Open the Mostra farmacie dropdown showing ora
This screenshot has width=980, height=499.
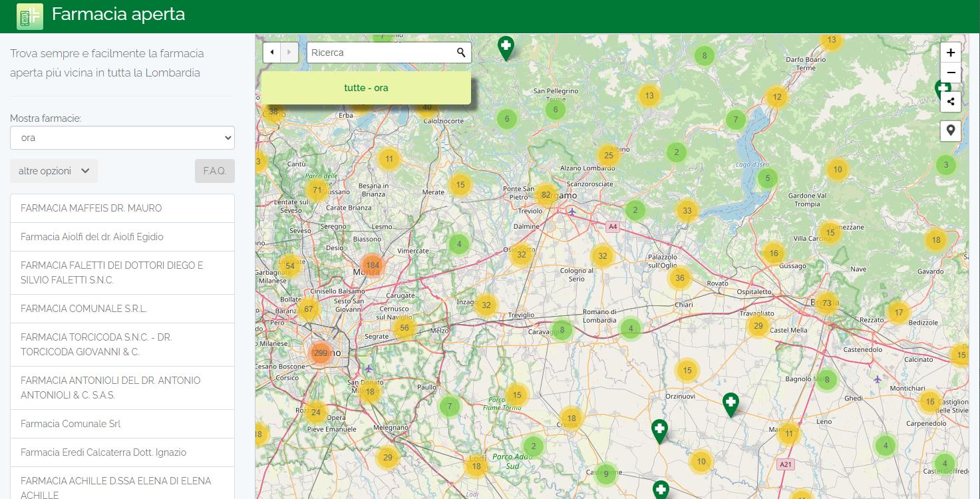[122, 138]
